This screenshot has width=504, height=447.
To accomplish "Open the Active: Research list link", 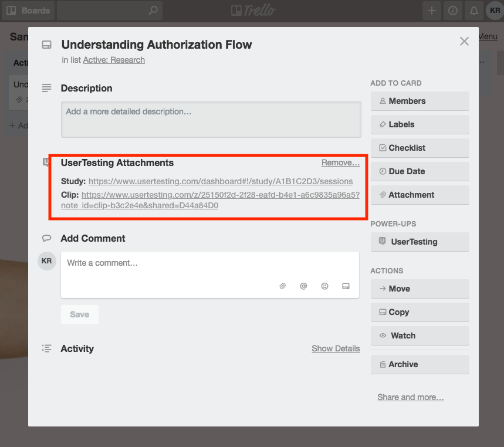I will (x=114, y=60).
